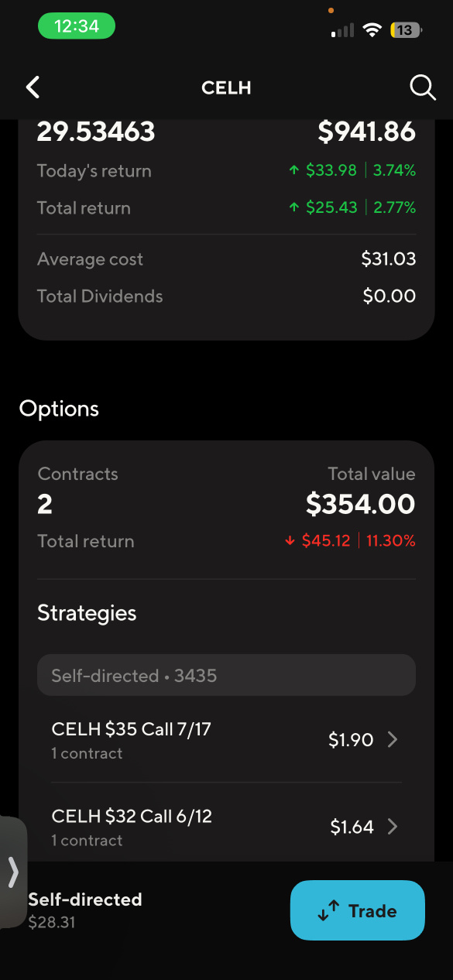
Task: Tap the battery indicator icon
Action: click(x=406, y=30)
